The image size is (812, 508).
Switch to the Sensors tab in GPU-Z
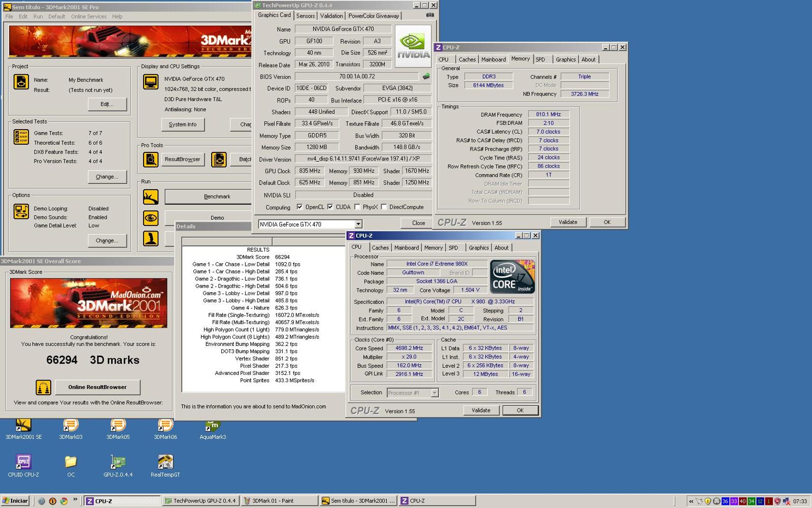pos(306,16)
